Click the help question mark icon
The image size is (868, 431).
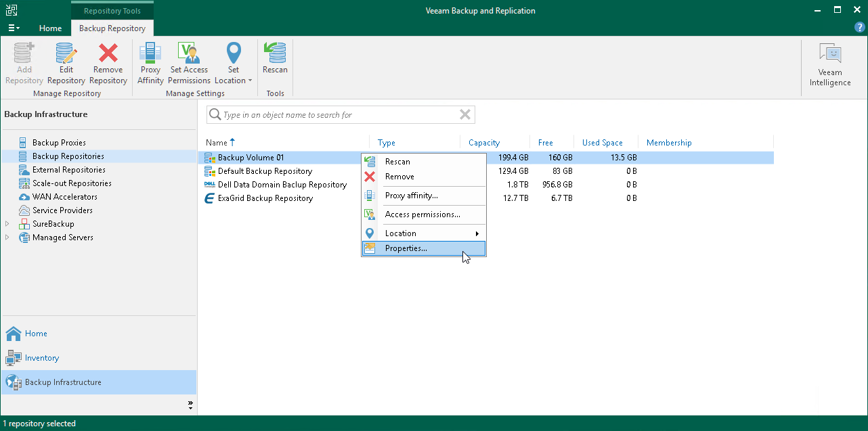click(859, 28)
